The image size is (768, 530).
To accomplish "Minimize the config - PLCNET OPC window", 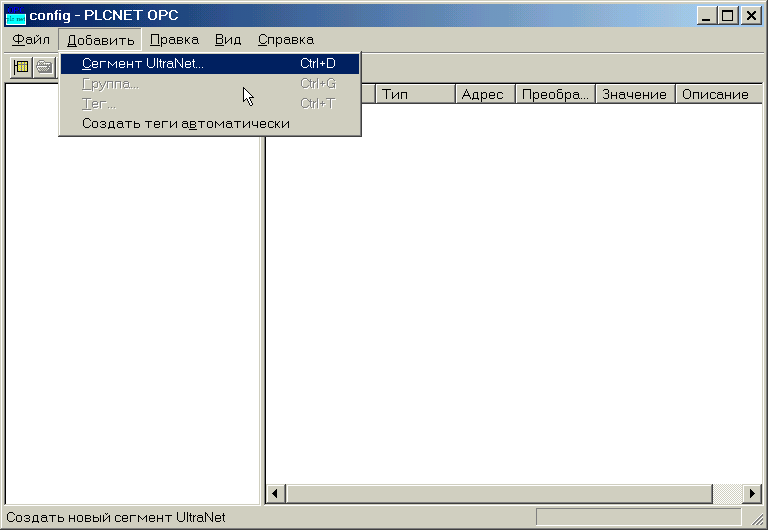I will click(x=706, y=16).
